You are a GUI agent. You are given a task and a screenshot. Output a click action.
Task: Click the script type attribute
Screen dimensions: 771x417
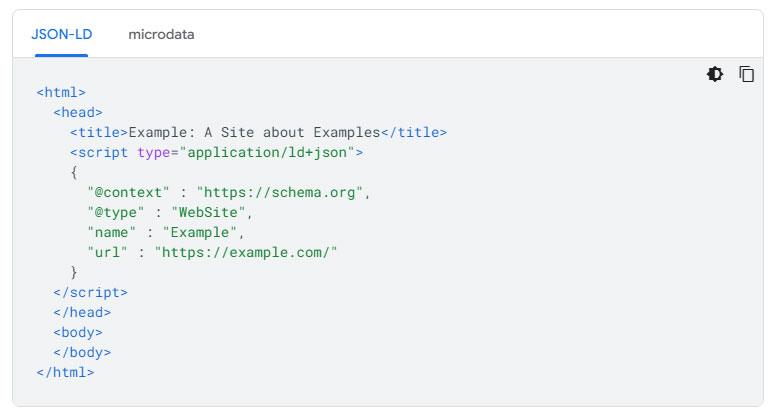point(153,153)
